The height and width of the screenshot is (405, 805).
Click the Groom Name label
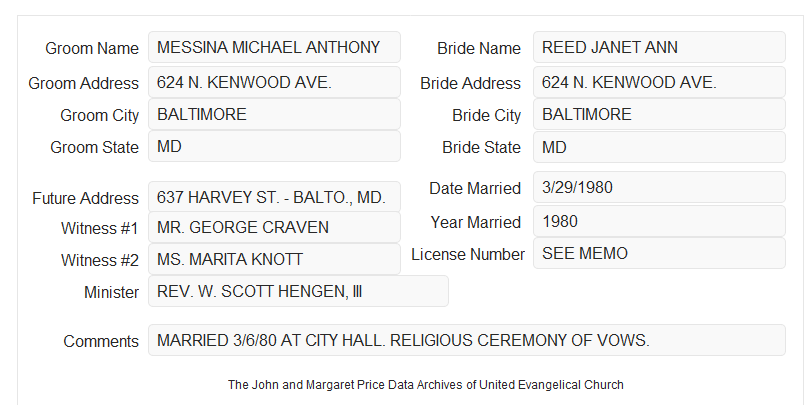coord(92,48)
